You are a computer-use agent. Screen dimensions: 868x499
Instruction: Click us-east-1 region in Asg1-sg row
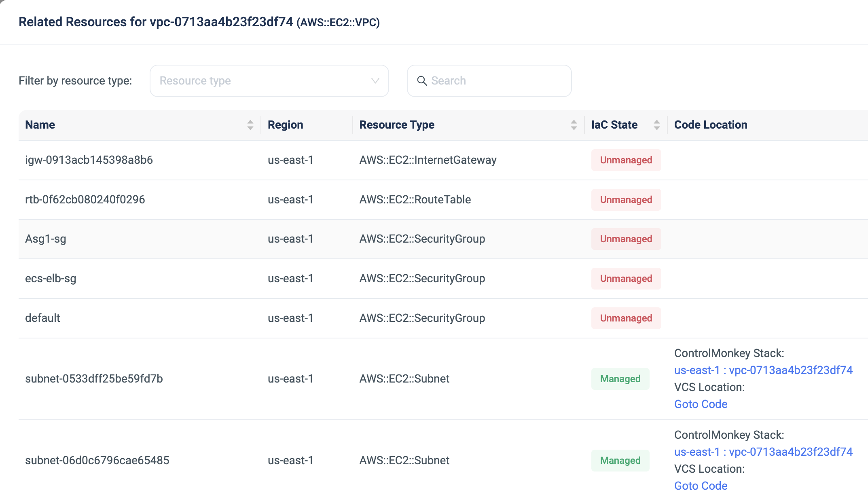tap(290, 239)
